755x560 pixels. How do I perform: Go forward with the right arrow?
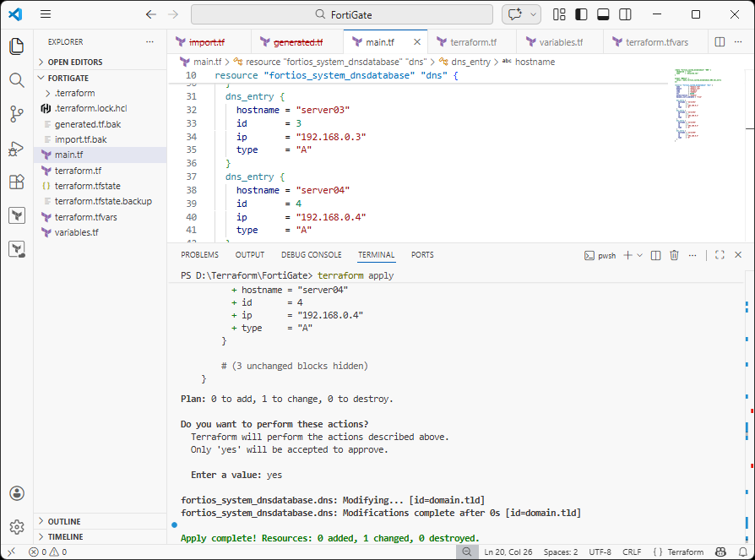[x=173, y=14]
